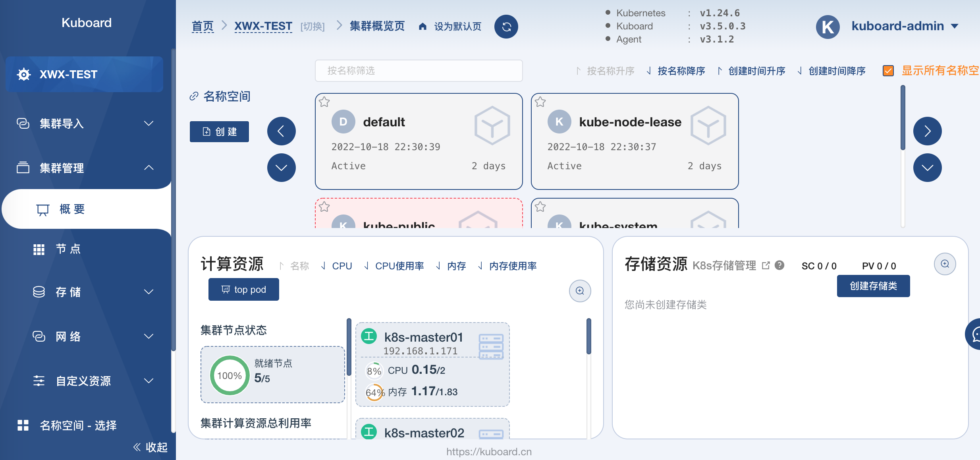The image size is (980, 460).
Task: Click the 创建存储类 button
Action: 873,286
